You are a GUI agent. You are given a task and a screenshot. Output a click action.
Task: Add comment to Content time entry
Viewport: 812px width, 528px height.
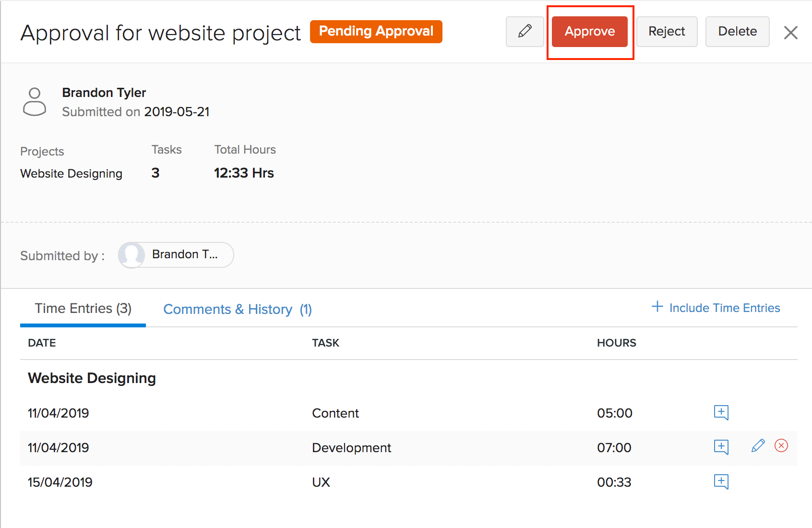[721, 412]
